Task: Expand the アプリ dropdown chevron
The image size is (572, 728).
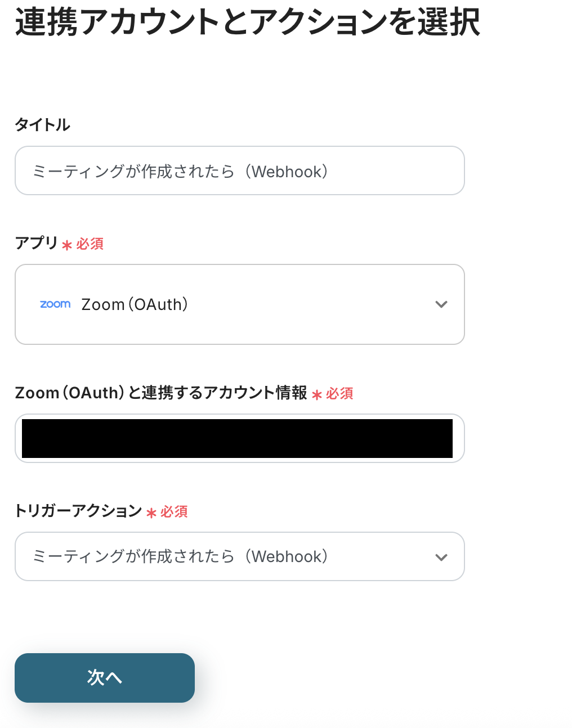Action: click(x=441, y=304)
